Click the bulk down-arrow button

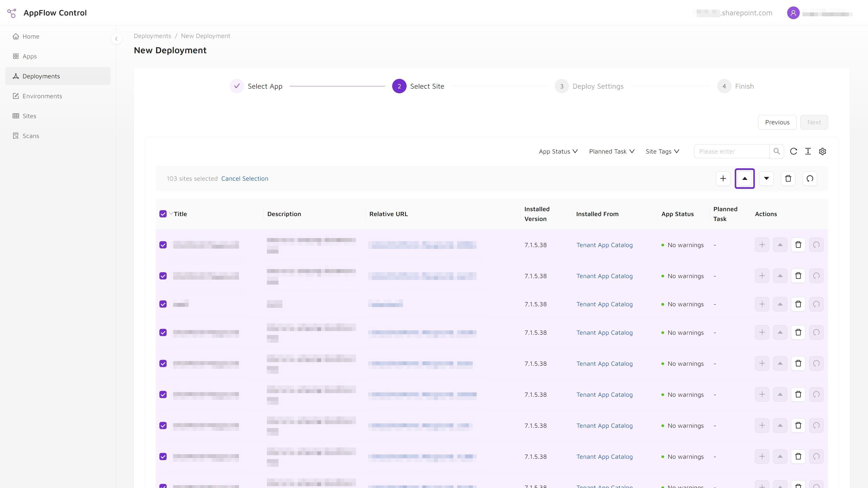(766, 179)
